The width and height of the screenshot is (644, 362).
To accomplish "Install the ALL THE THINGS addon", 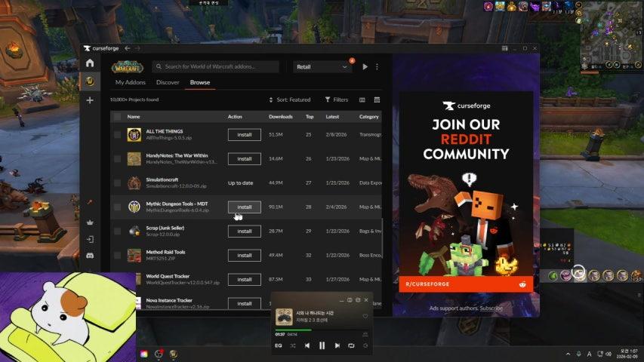I will (x=245, y=135).
